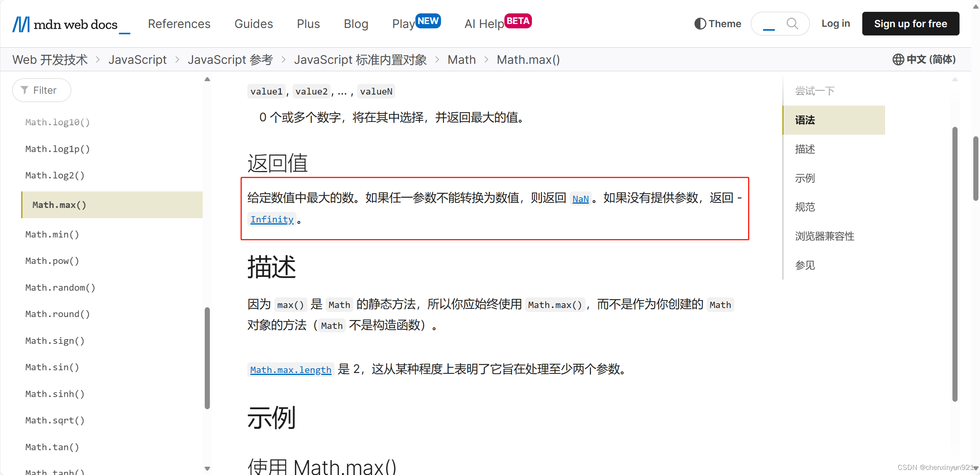Click Sign up for free button
Image resolution: width=980 pixels, height=475 pixels.
pyautogui.click(x=911, y=23)
